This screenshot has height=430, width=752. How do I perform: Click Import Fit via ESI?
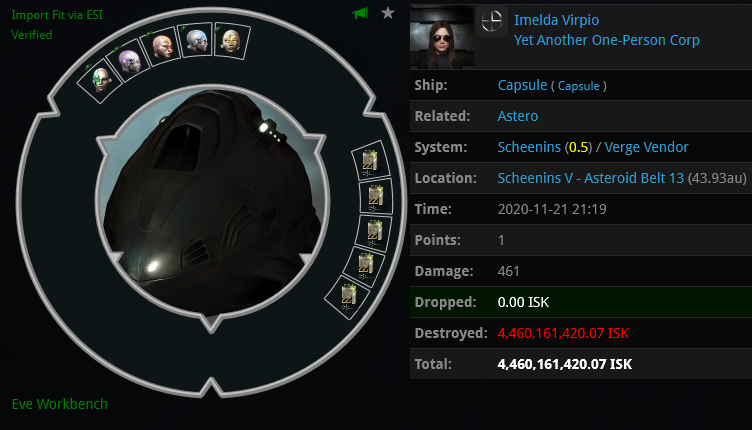point(57,15)
